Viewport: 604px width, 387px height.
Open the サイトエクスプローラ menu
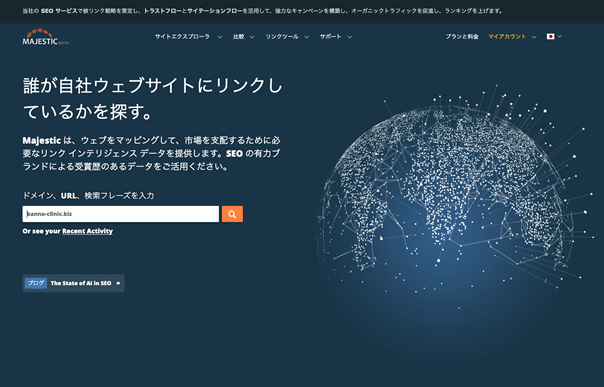point(182,37)
